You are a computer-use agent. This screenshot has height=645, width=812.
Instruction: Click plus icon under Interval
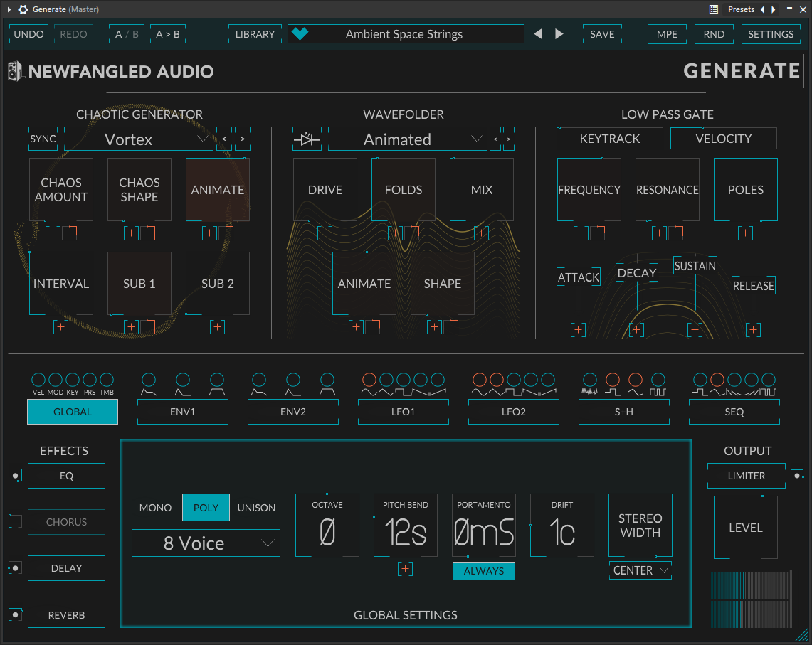coord(60,326)
